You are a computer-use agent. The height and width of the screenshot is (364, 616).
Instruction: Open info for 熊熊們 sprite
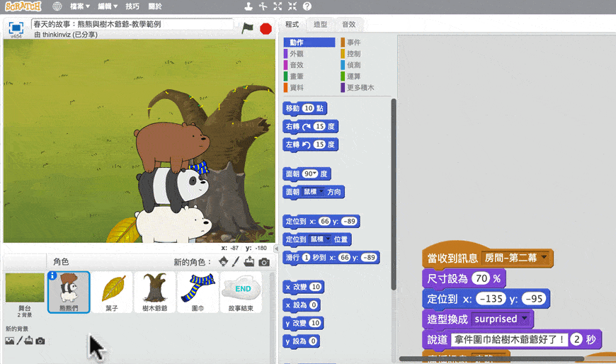pyautogui.click(x=52, y=276)
